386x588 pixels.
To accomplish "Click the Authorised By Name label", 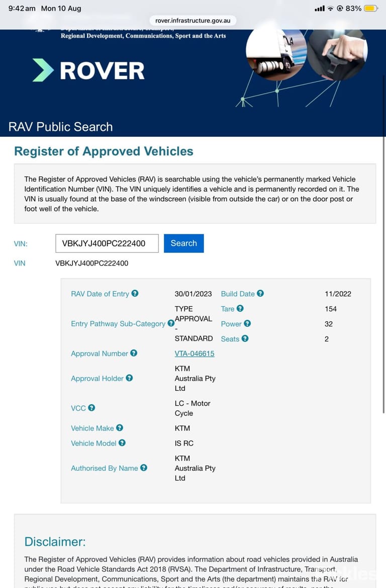I will 104,468.
